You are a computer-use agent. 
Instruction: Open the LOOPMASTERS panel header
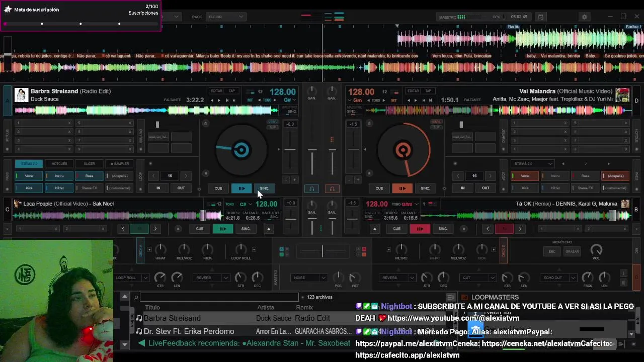(x=495, y=297)
